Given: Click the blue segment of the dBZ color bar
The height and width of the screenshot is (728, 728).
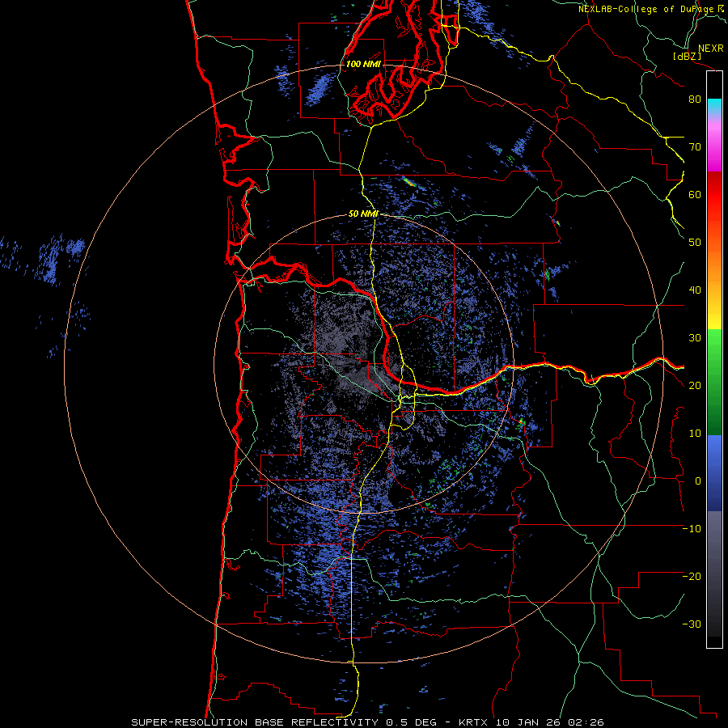Looking at the screenshot, I should coord(714,473).
